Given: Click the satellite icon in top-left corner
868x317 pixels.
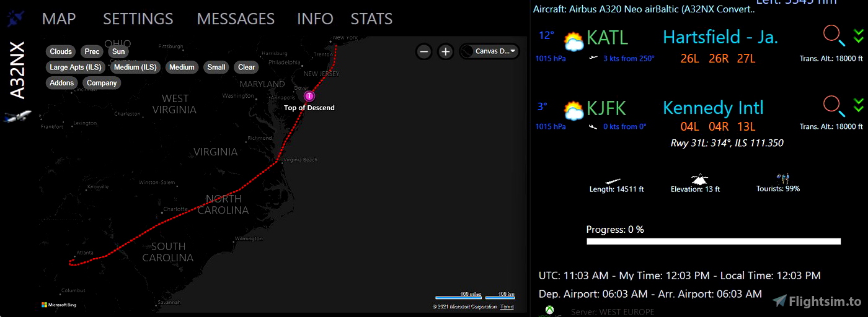Looking at the screenshot, I should (x=15, y=19).
